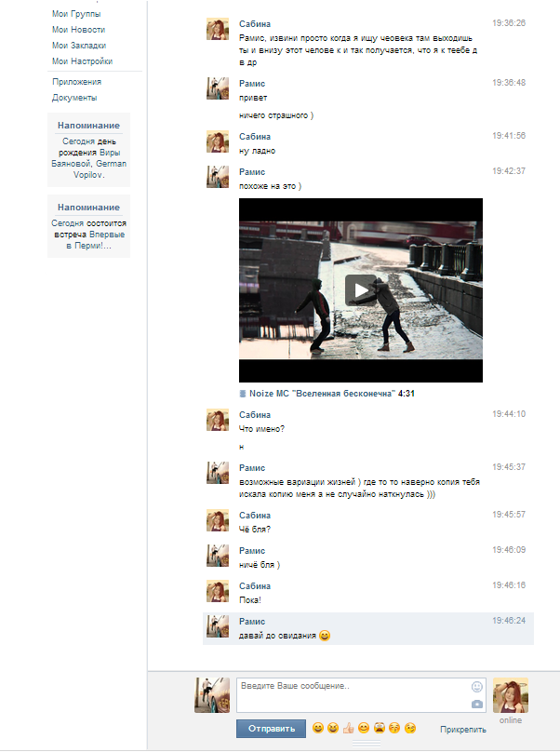Select the message text "Пока!"

(x=250, y=600)
